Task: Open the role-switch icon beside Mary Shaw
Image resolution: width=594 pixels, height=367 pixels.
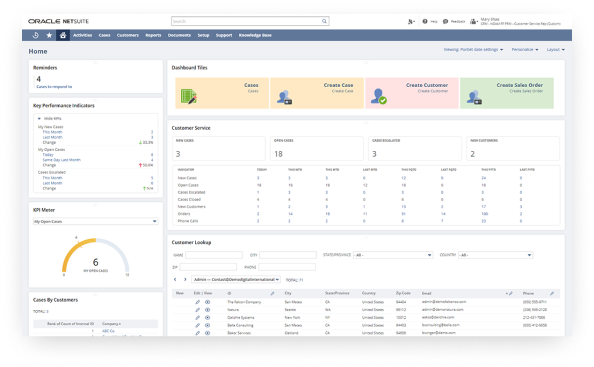Action: 474,22
